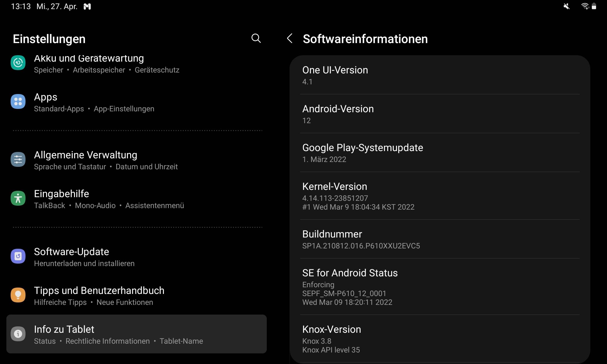Screen dimensions: 607x364
Task: Tap the Knox-Version entry
Action: (x=440, y=339)
